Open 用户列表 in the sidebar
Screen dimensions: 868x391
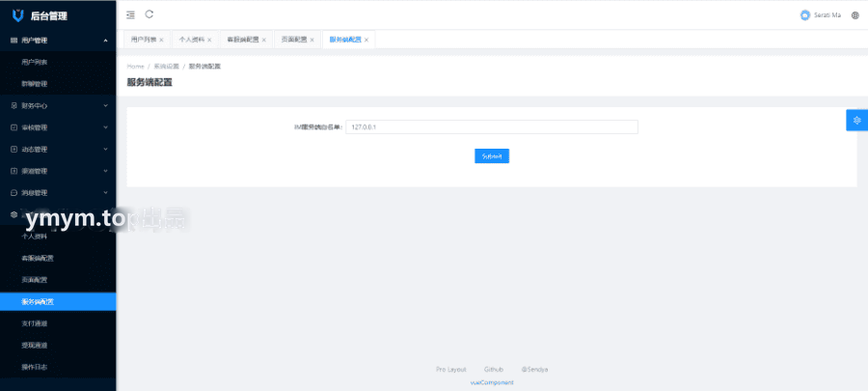point(58,62)
